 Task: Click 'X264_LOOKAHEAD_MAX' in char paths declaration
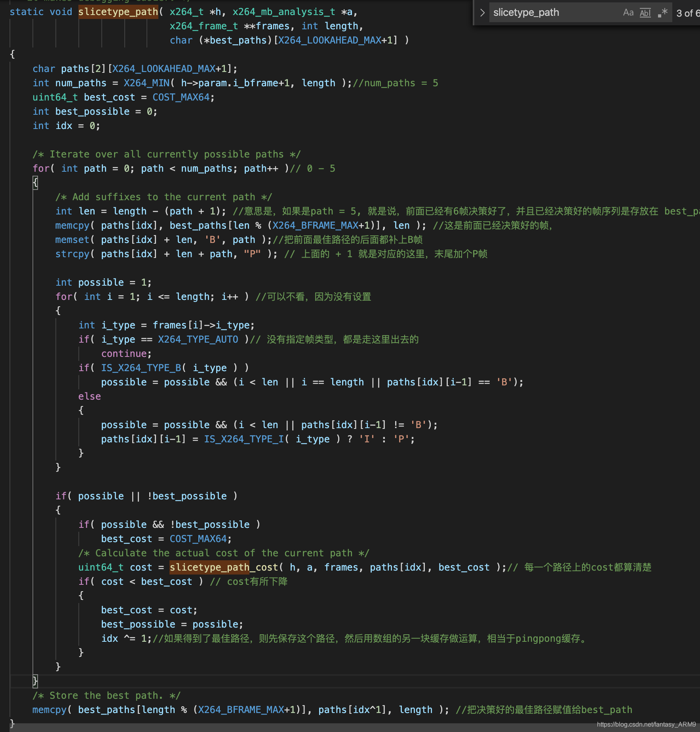coord(164,69)
